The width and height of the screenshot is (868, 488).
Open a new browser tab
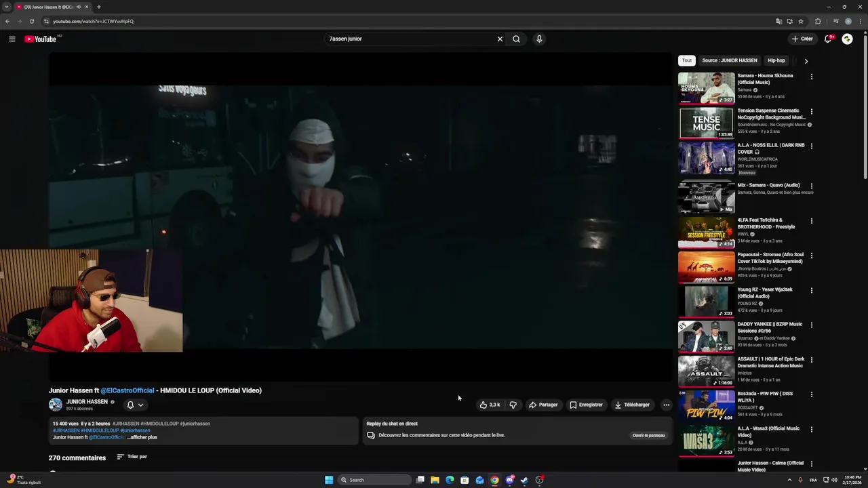coord(98,7)
